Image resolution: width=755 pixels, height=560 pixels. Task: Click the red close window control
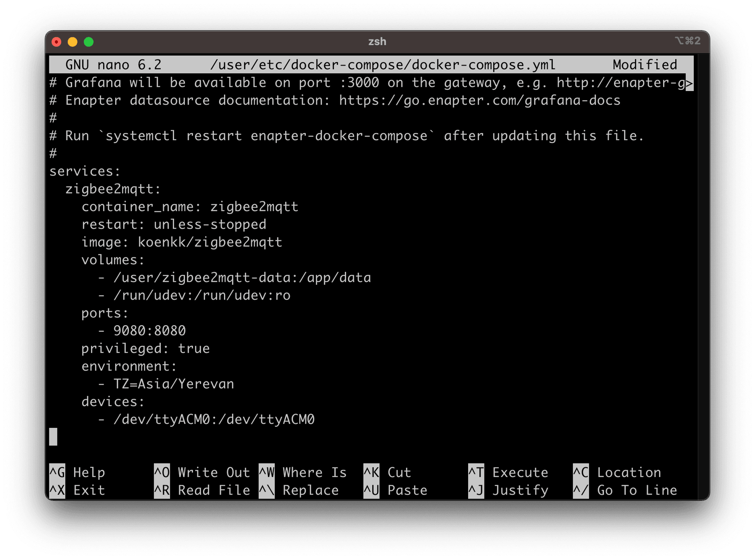tap(57, 42)
